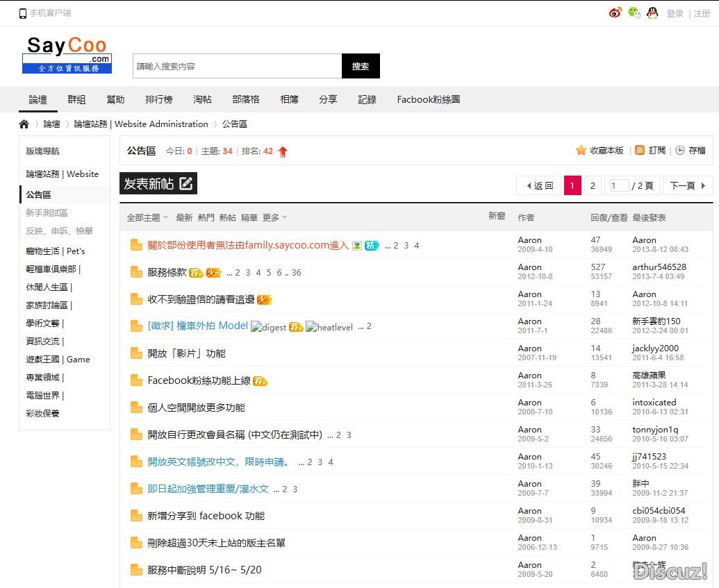
Task: Open the 相簿 navigation tab
Action: coord(289,100)
